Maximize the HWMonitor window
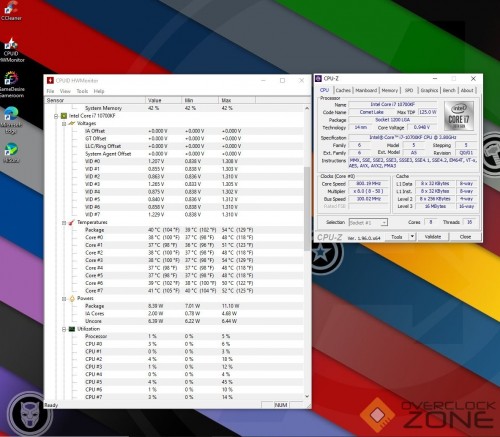Screen dimensions: 500x437 coord(282,80)
